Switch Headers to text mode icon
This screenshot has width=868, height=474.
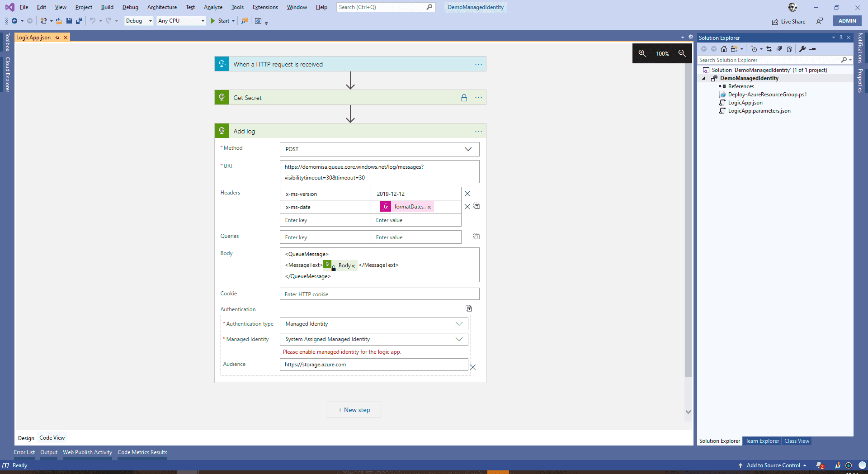(476, 206)
